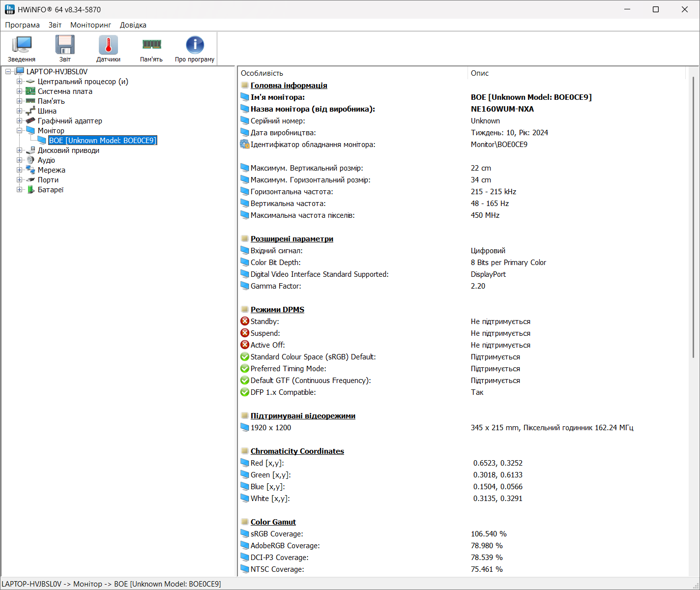Expand the Графічний адаптер tree node
The image size is (700, 590).
(19, 121)
